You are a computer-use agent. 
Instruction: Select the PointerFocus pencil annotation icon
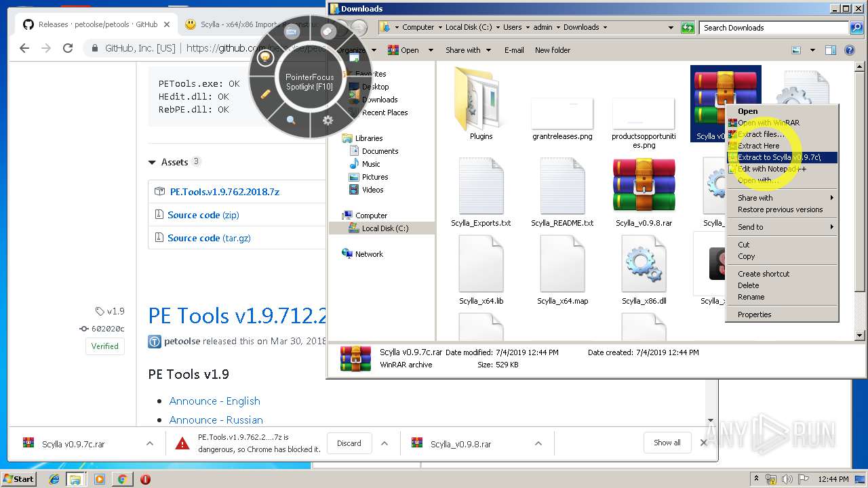pos(266,94)
